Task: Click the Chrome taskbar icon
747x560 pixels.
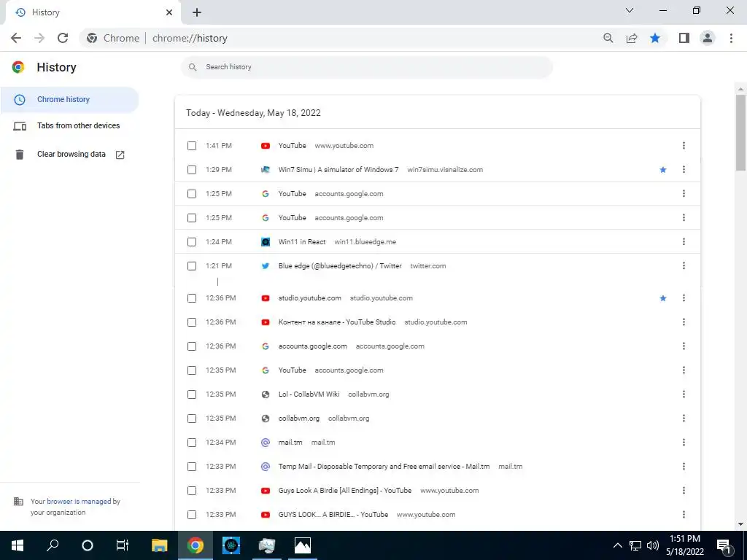Action: click(x=196, y=545)
